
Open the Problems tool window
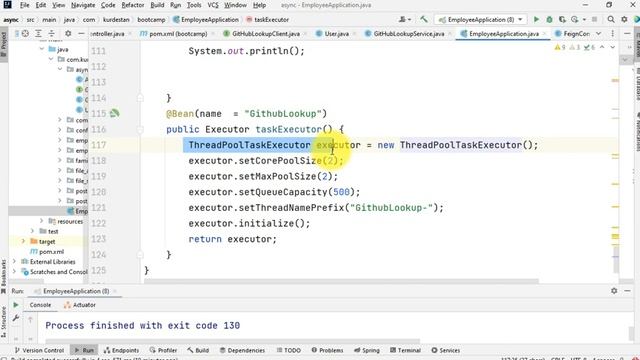point(328,350)
